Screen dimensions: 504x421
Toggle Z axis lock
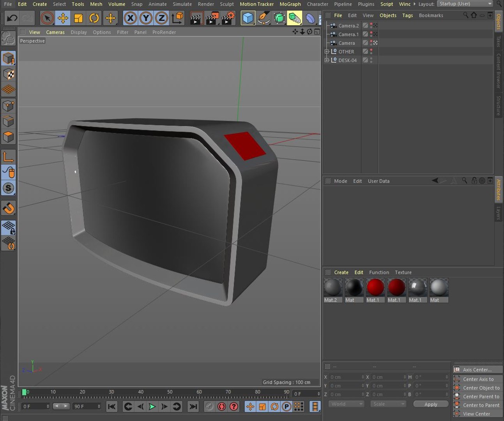161,18
